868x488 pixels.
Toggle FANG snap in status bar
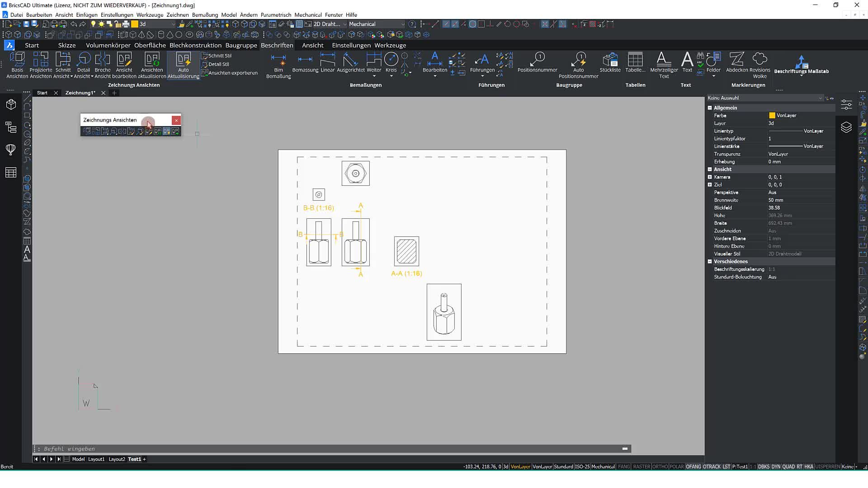pos(624,467)
